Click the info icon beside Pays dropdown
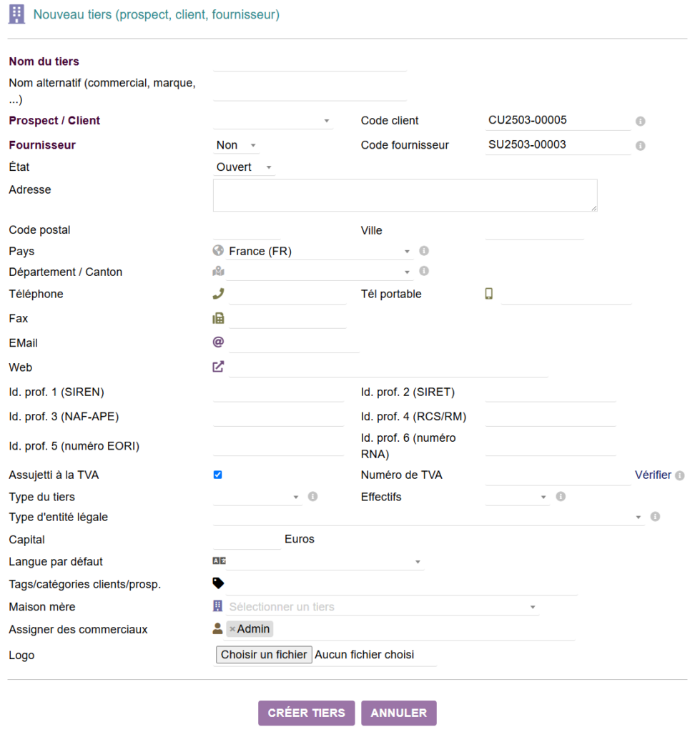 click(424, 251)
